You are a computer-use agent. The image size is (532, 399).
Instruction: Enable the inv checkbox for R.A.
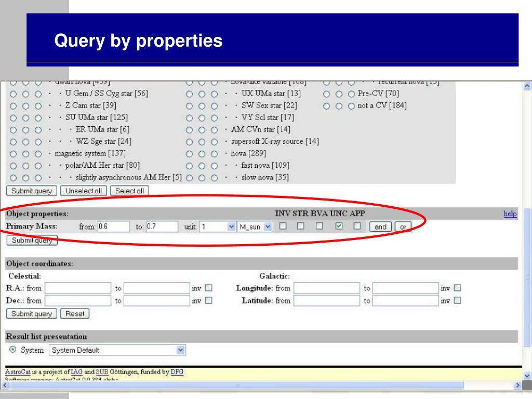tap(209, 288)
